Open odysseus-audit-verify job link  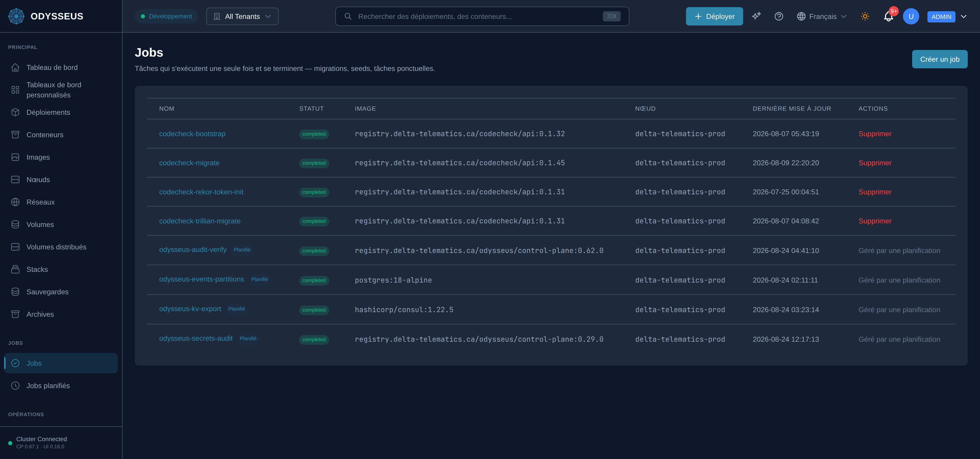pyautogui.click(x=193, y=250)
